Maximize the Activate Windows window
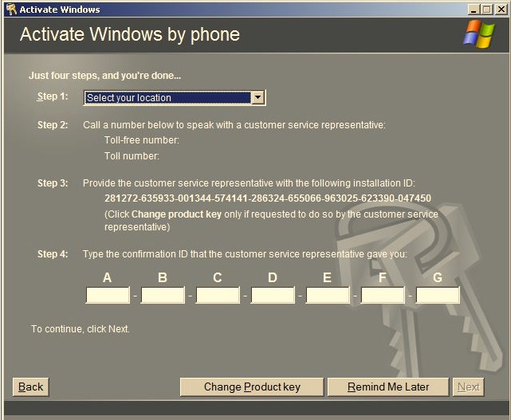The width and height of the screenshot is (511, 420). (x=486, y=9)
